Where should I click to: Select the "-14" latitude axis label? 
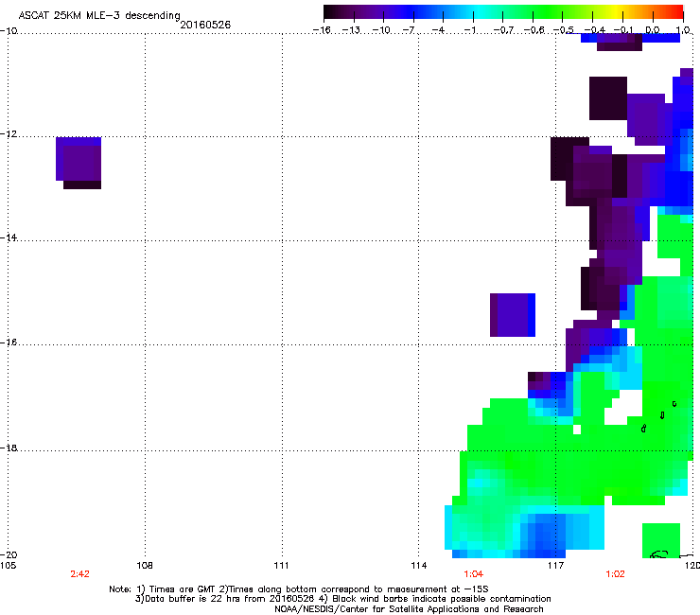pyautogui.click(x=9, y=237)
